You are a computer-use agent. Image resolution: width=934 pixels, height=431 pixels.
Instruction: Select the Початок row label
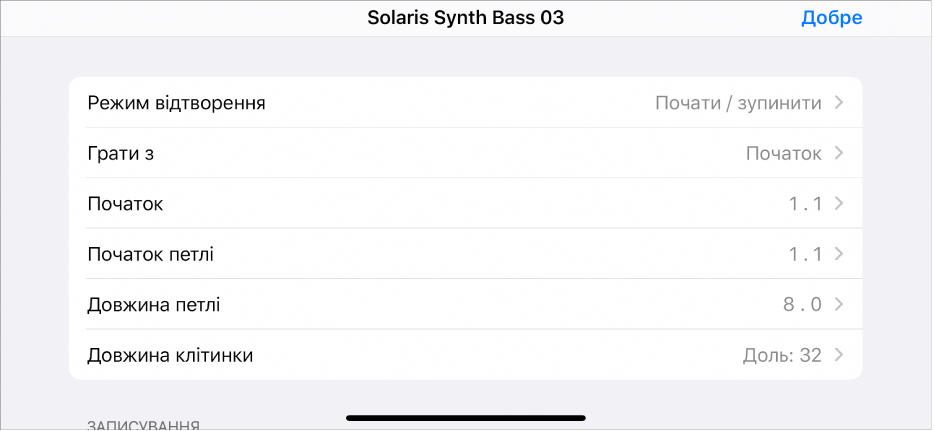(x=126, y=204)
